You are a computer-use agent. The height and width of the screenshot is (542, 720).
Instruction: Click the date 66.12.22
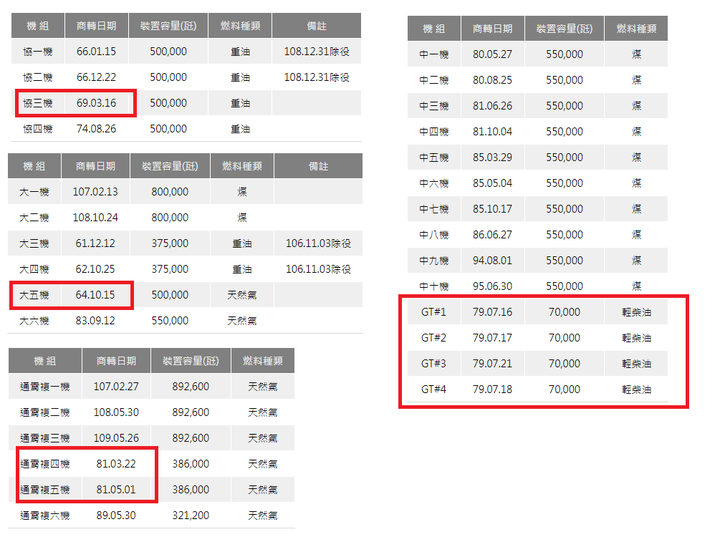(96, 77)
